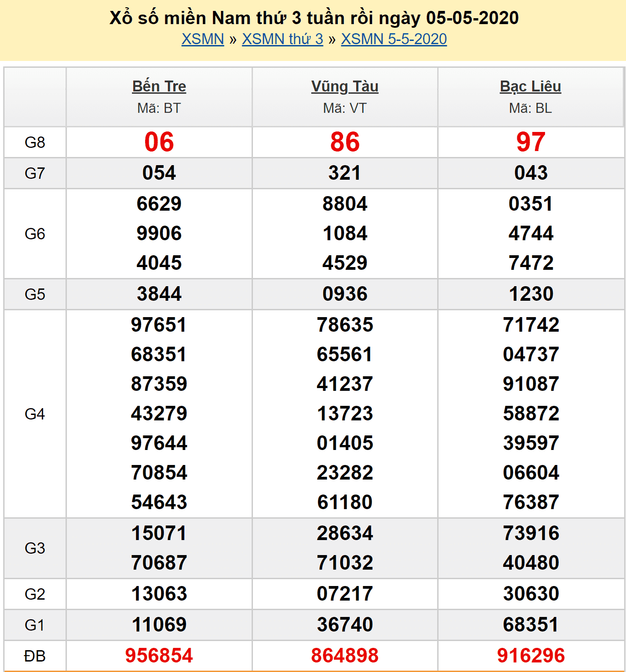
Task: Click the G8 row label
Action: pos(35,142)
